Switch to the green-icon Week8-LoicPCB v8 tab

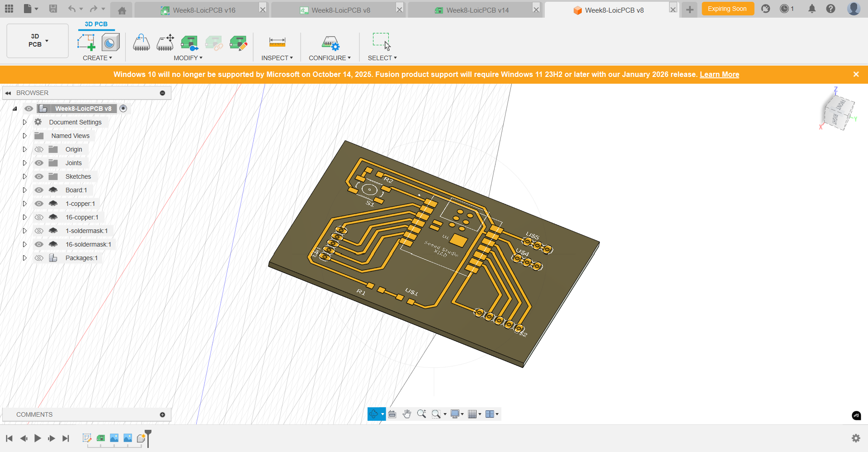pyautogui.click(x=337, y=10)
